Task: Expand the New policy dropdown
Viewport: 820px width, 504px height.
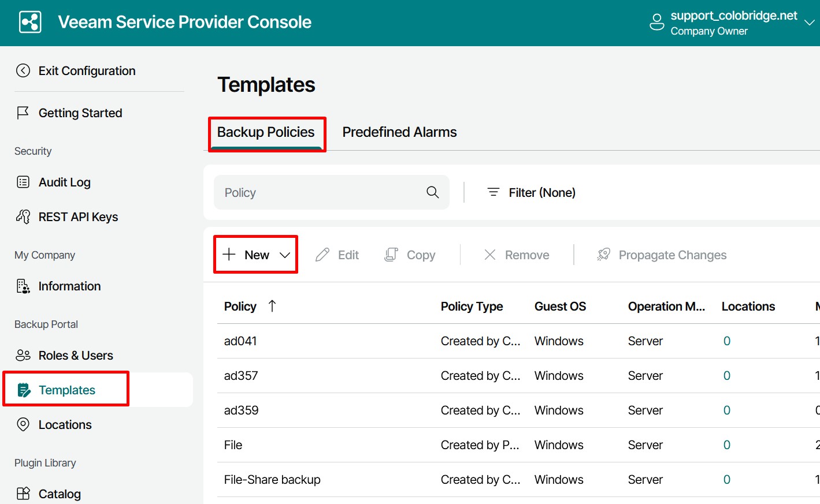Action: pos(285,255)
